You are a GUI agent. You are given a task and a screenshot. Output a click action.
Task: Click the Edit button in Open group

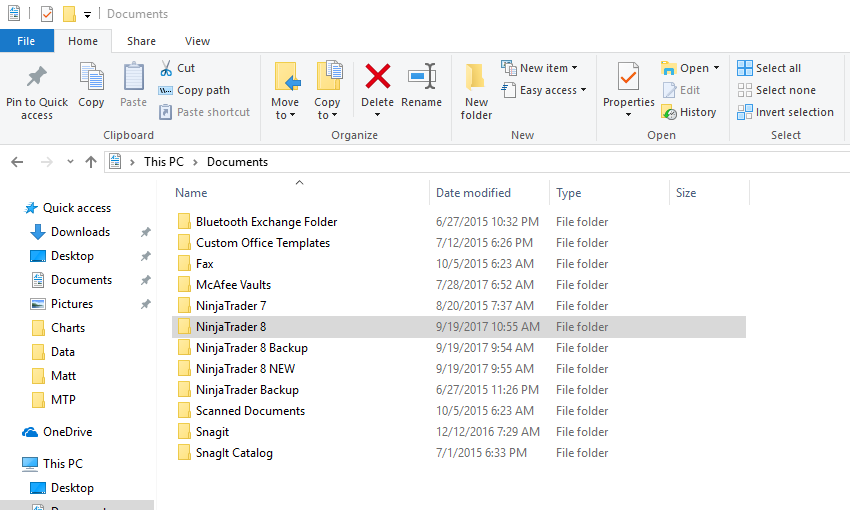point(681,91)
